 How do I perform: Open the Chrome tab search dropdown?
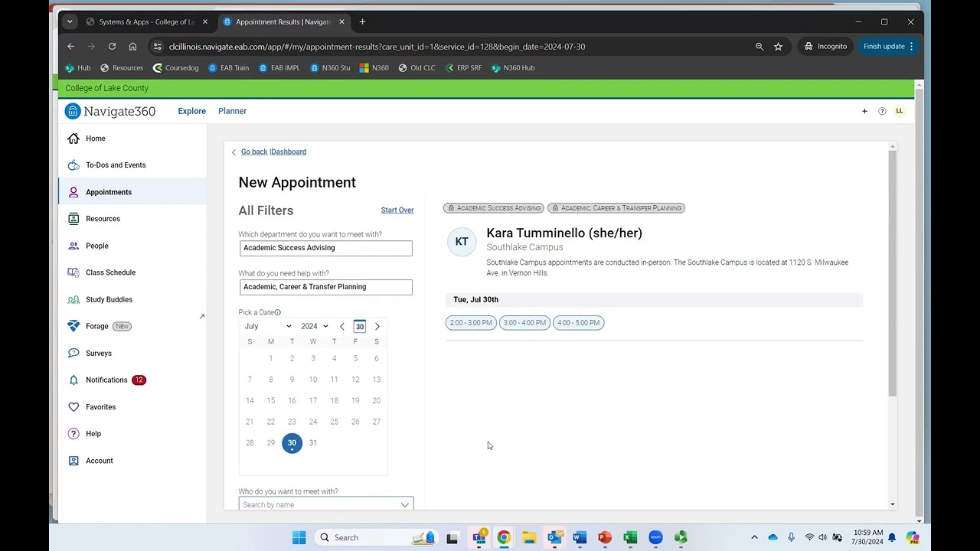pyautogui.click(x=70, y=22)
